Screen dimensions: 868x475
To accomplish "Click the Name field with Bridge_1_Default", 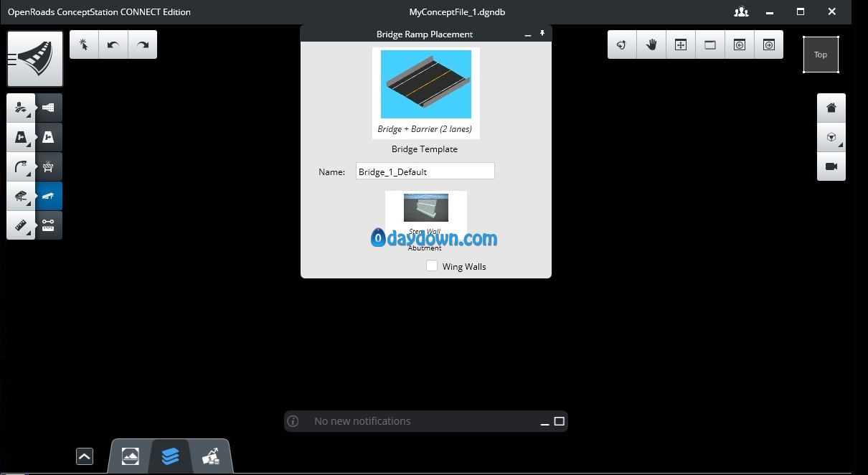I will click(425, 171).
